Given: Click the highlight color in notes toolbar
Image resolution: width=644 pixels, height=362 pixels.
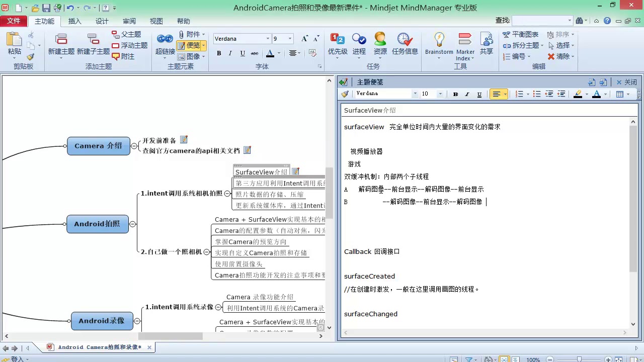Looking at the screenshot, I should click(578, 94).
